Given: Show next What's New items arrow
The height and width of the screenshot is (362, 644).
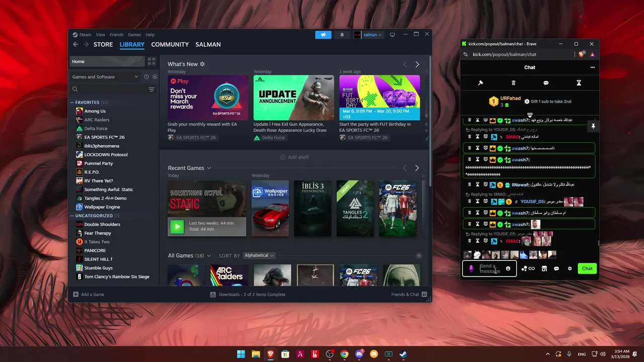Looking at the screenshot, I should click(417, 64).
